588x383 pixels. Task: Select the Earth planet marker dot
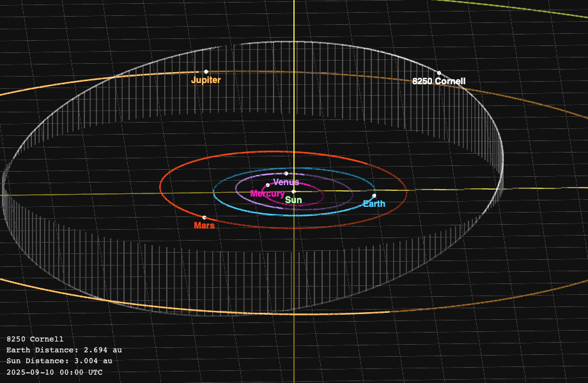click(374, 196)
